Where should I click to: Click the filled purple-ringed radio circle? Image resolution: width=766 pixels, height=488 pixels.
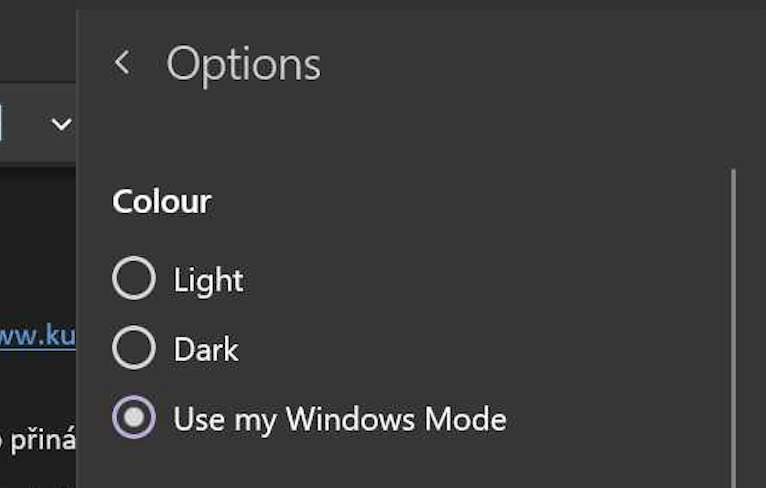point(134,418)
